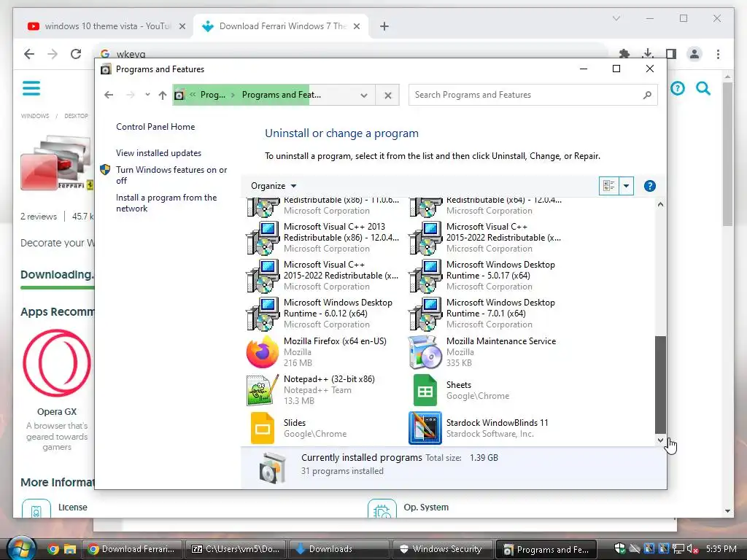This screenshot has height=560, width=747.
Task: Open Chrome extensions puzzle icon
Action: tap(624, 54)
